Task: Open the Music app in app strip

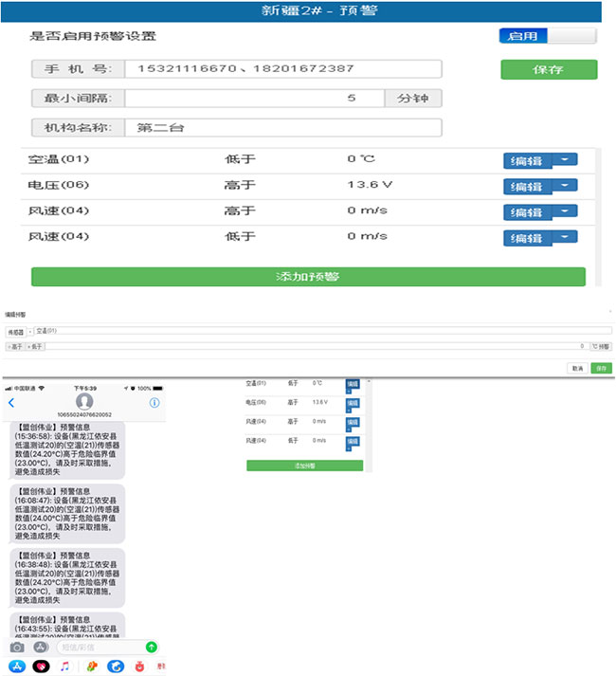Action: (64, 667)
